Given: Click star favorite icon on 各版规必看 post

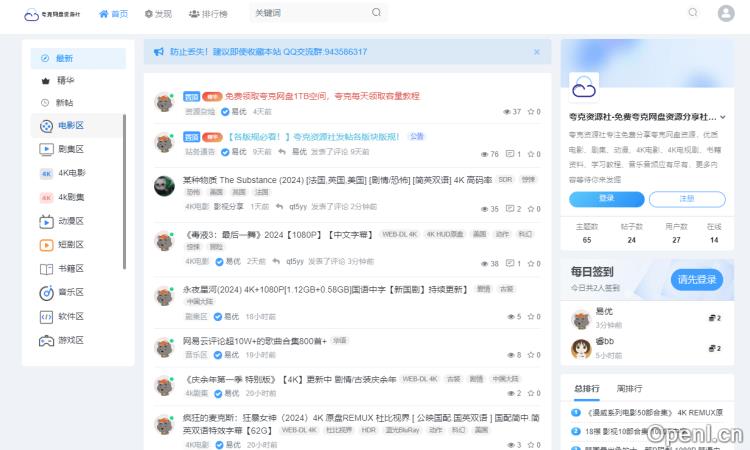Looking at the screenshot, I should 530,154.
